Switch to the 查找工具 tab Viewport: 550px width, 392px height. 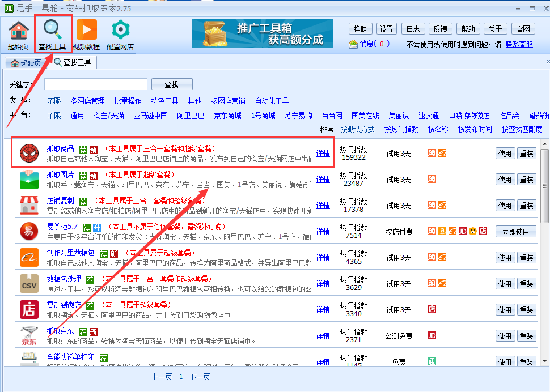73,63
